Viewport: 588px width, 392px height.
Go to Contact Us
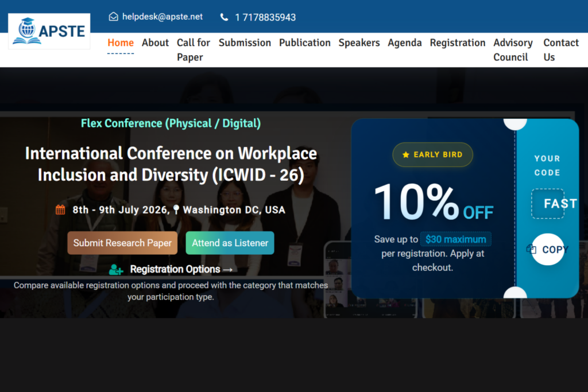click(561, 50)
